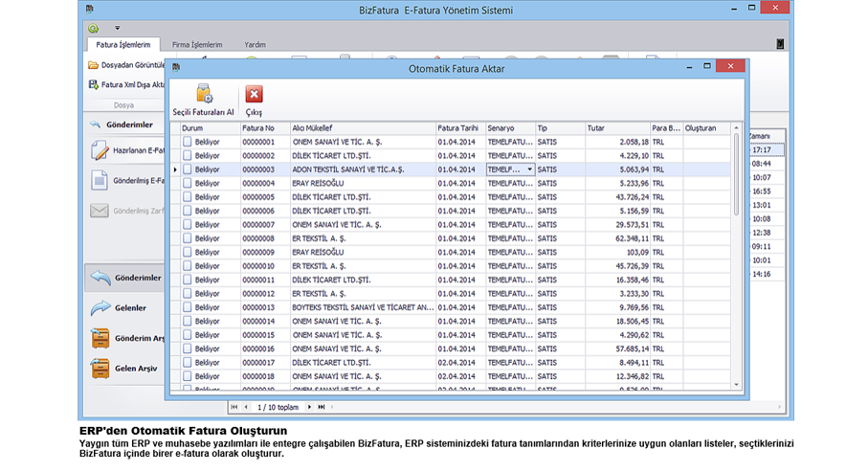This screenshot has width=868, height=472.
Task: Select the Geleners arrow icon labeled Gelenler
Action: coord(100,307)
